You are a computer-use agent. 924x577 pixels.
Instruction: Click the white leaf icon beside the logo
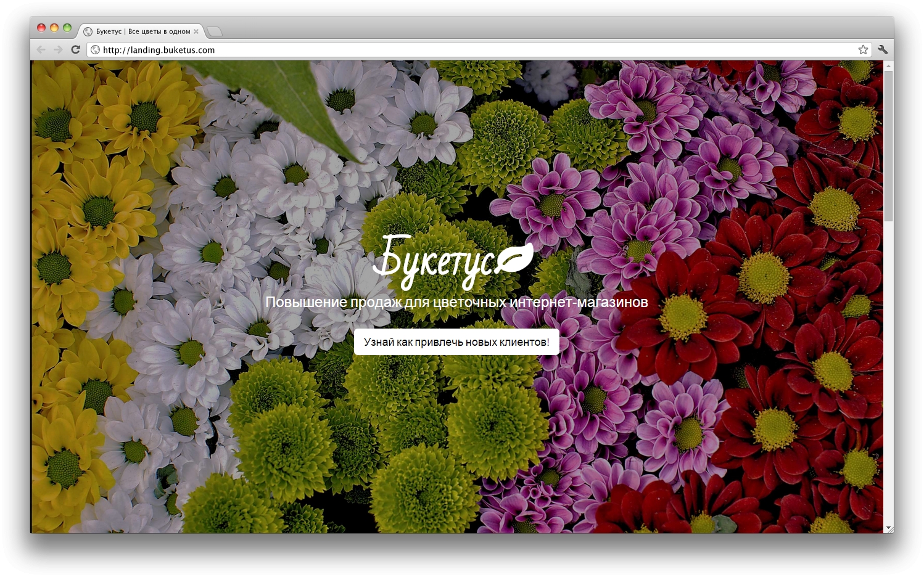[x=514, y=258]
